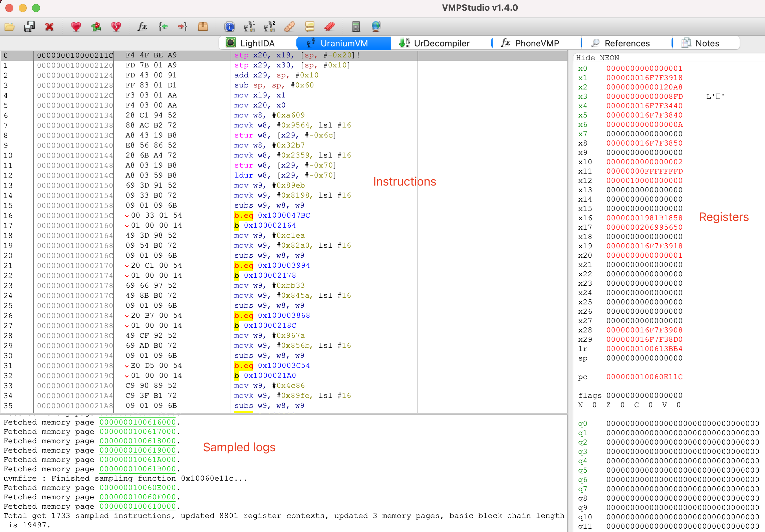The height and width of the screenshot is (532, 765).
Task: Click the green left-arrow brace icon
Action: [x=163, y=26]
